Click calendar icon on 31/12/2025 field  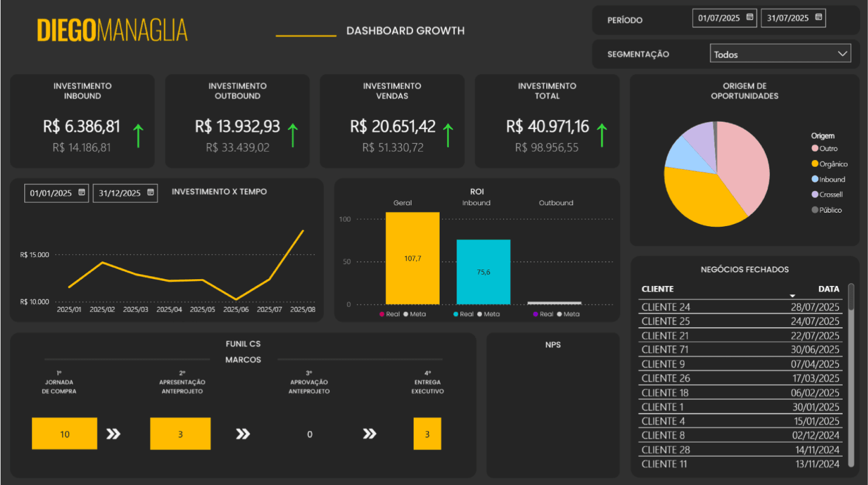pyautogui.click(x=149, y=193)
